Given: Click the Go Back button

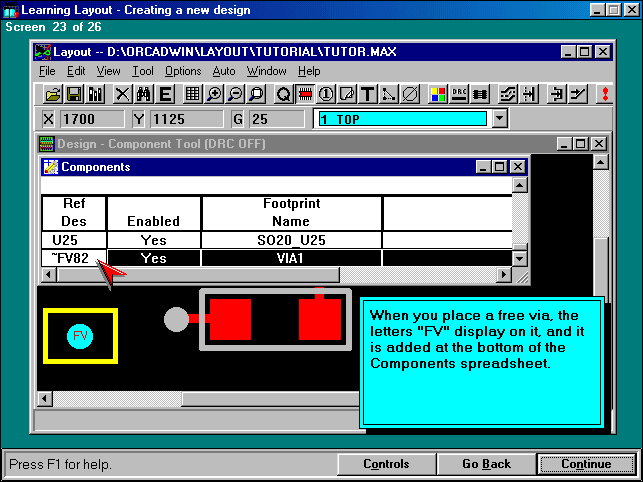Looking at the screenshot, I should (x=486, y=464).
